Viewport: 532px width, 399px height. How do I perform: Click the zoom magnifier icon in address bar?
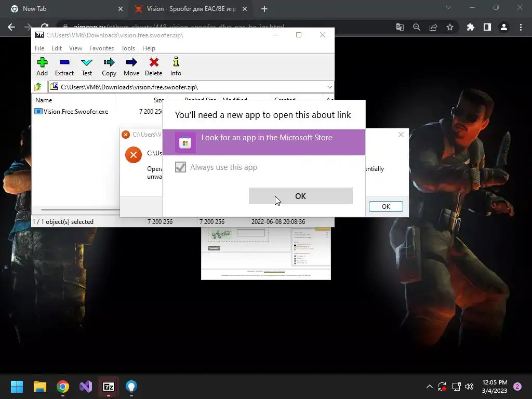pos(417,27)
